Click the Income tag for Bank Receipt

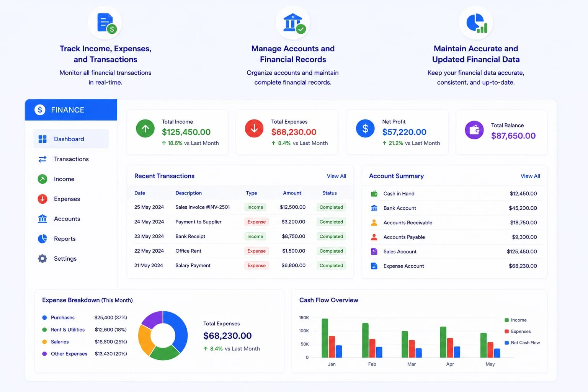[255, 236]
